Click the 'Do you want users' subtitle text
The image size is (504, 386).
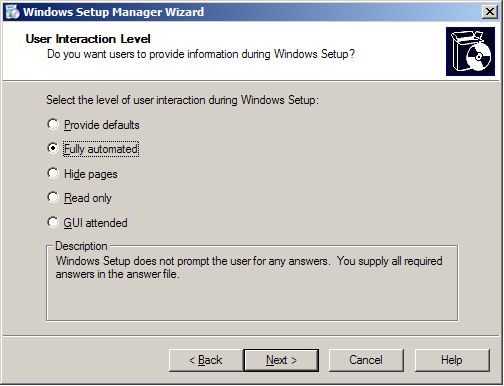coord(201,54)
